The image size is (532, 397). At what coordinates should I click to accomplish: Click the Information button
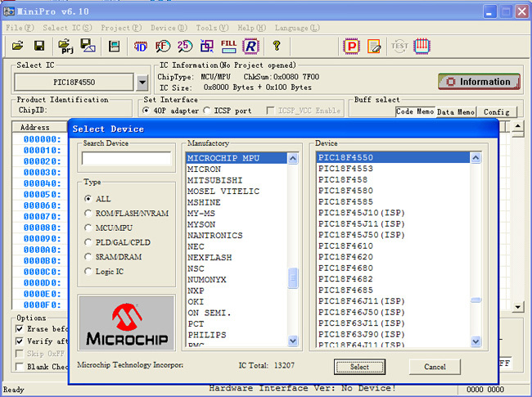479,81
